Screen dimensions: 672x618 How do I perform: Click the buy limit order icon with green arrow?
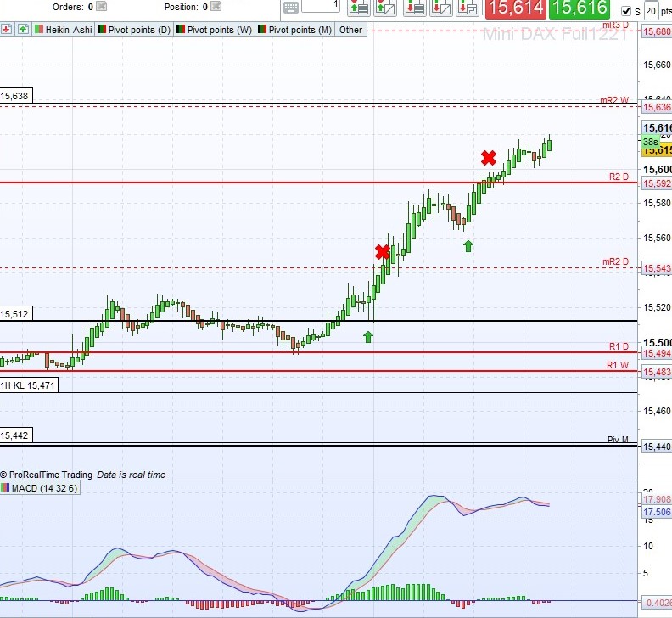(359, 8)
